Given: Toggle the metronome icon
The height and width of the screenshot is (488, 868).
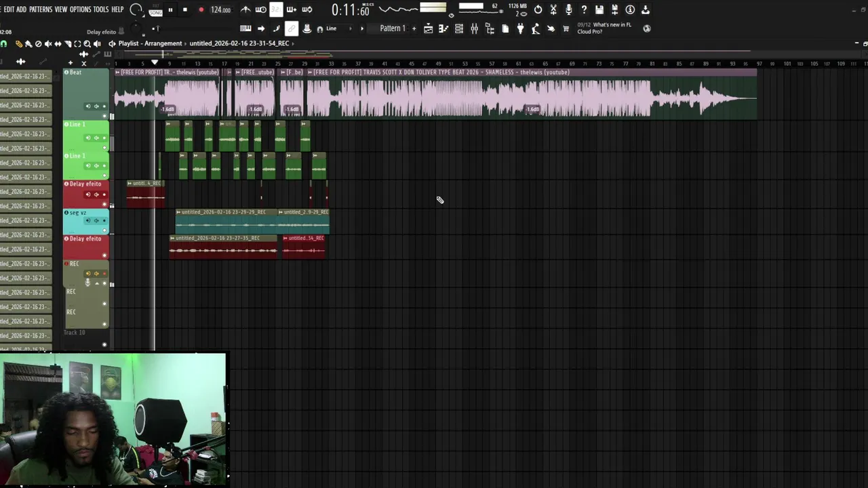Looking at the screenshot, I should click(x=245, y=9).
